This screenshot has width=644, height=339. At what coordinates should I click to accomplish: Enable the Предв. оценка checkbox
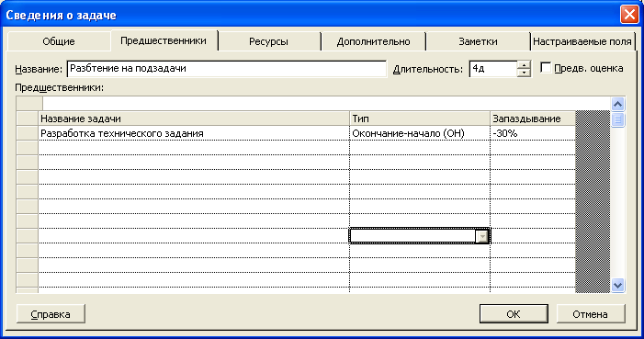pyautogui.click(x=546, y=67)
